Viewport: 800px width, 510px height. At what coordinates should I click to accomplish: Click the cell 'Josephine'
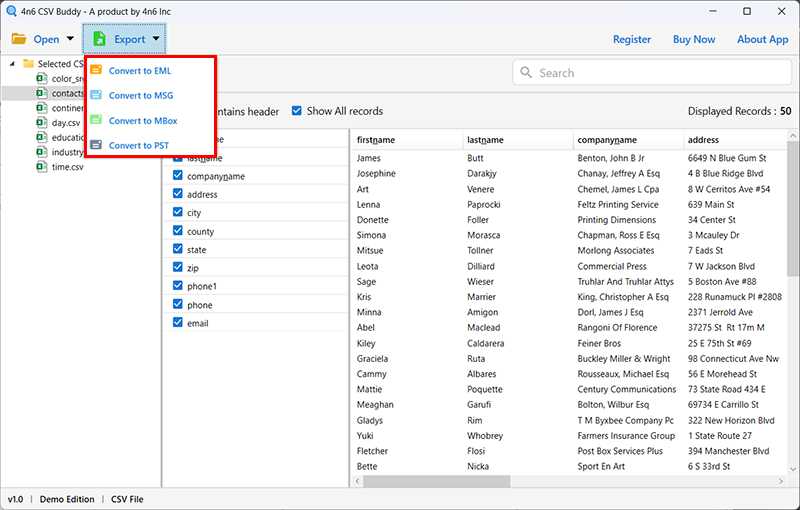(376, 173)
